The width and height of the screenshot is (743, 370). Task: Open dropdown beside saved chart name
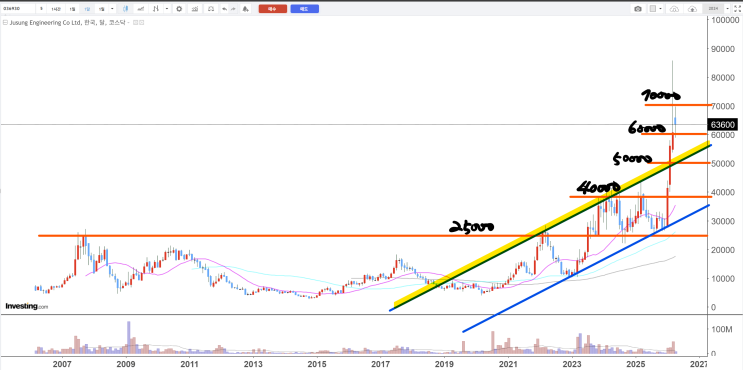[728, 9]
